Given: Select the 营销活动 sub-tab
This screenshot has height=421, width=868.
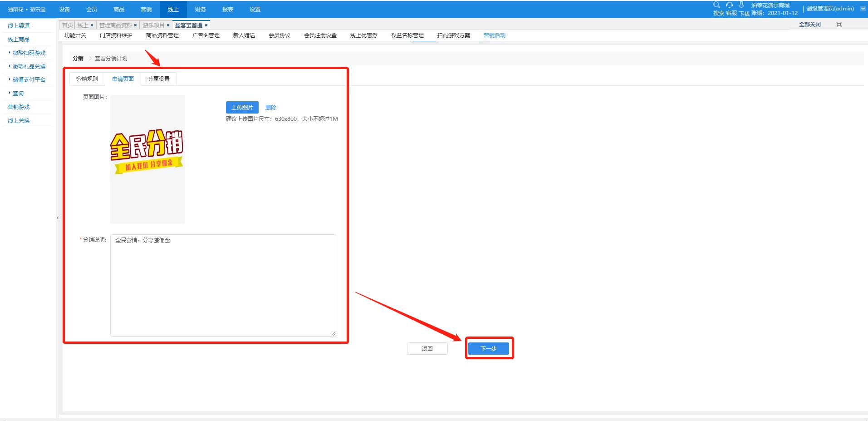Looking at the screenshot, I should pyautogui.click(x=495, y=35).
